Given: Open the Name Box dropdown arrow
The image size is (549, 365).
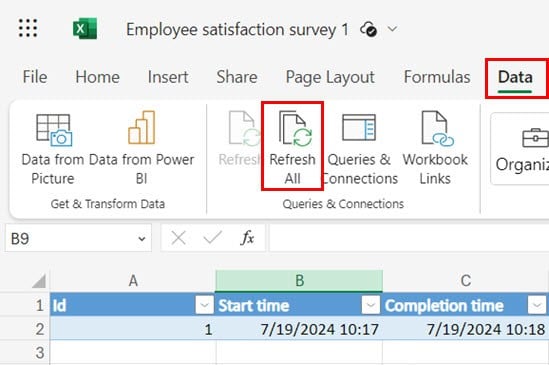Looking at the screenshot, I should 142,239.
